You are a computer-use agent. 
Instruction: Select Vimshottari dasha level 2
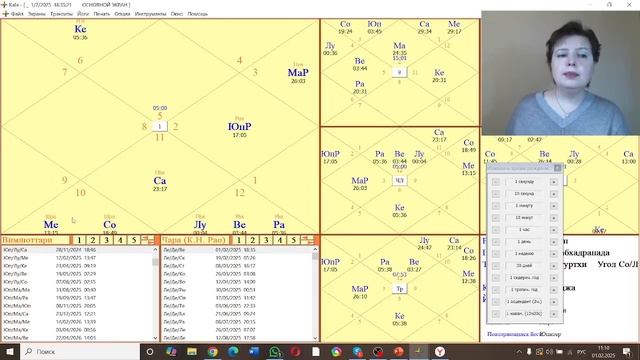tap(93, 240)
